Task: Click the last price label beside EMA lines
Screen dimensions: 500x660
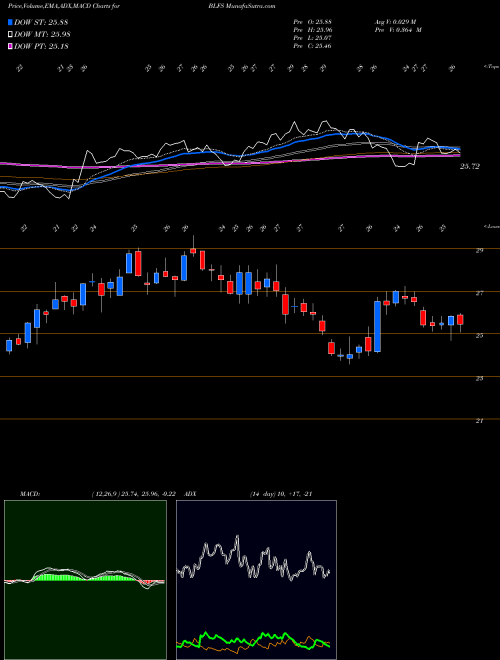Action: click(x=469, y=167)
